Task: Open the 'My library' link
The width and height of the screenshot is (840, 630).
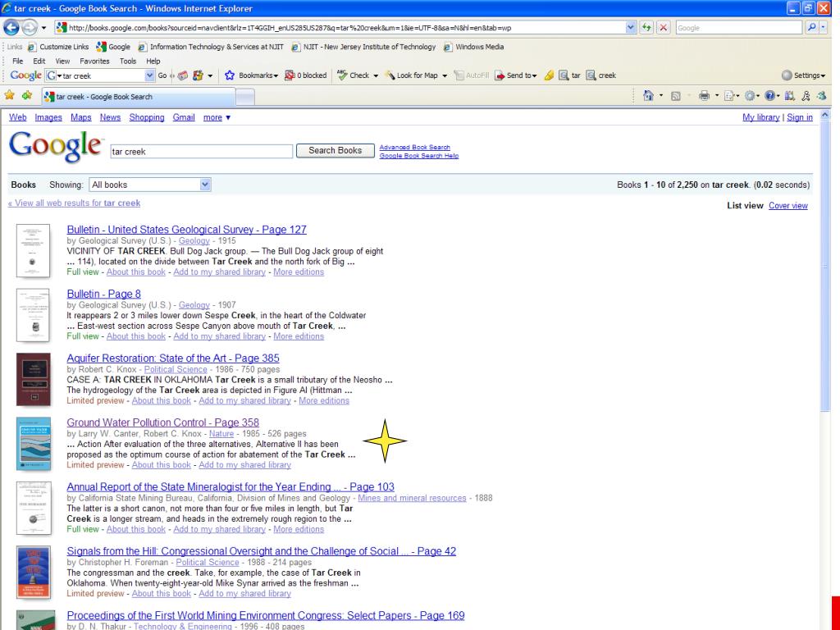Action: 760,117
